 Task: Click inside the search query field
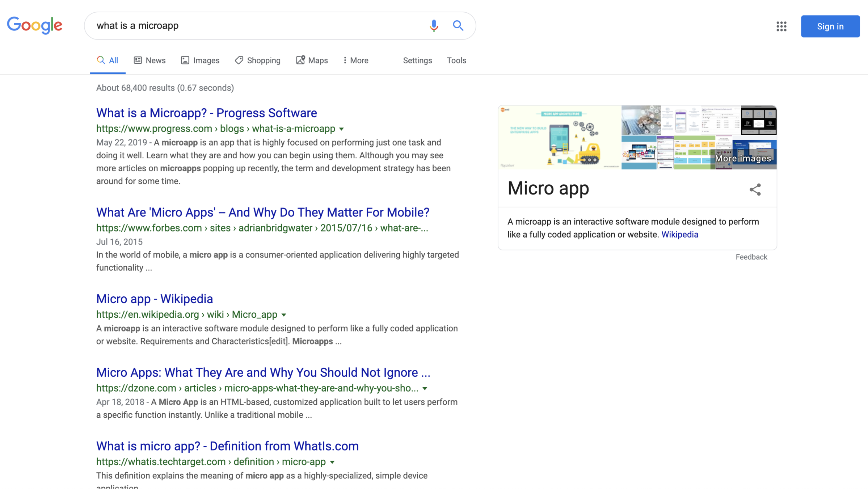(253, 26)
